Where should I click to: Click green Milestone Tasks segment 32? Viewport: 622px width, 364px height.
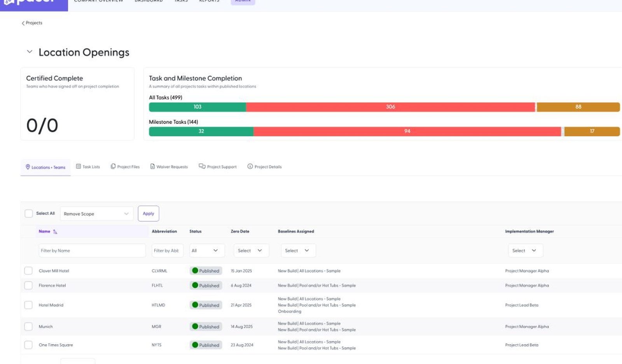(x=201, y=131)
